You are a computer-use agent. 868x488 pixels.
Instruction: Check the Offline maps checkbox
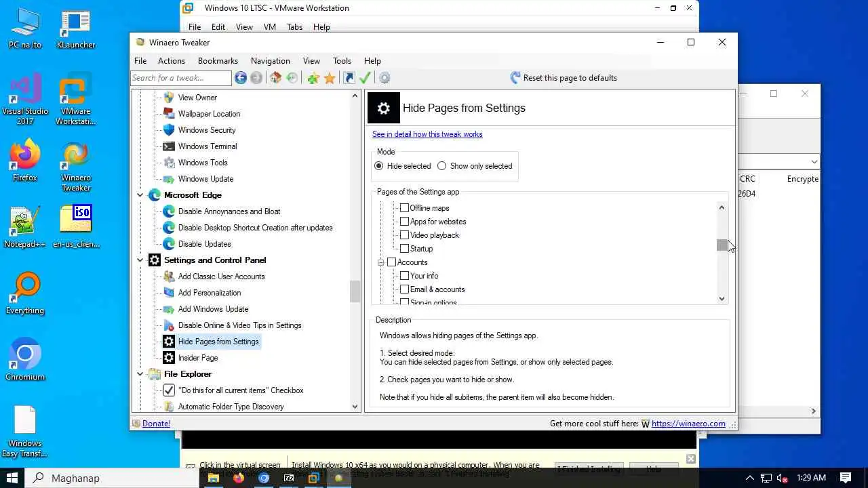click(404, 208)
